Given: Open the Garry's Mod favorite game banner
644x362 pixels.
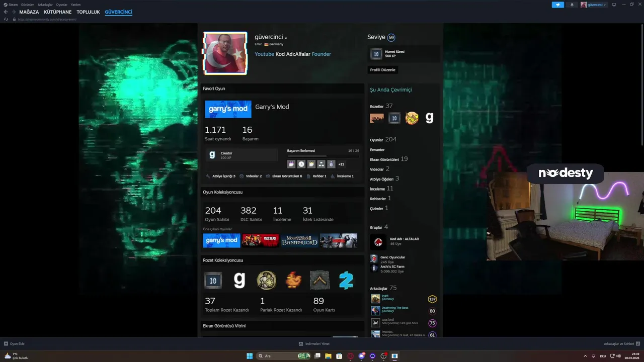Looking at the screenshot, I should (x=228, y=109).
